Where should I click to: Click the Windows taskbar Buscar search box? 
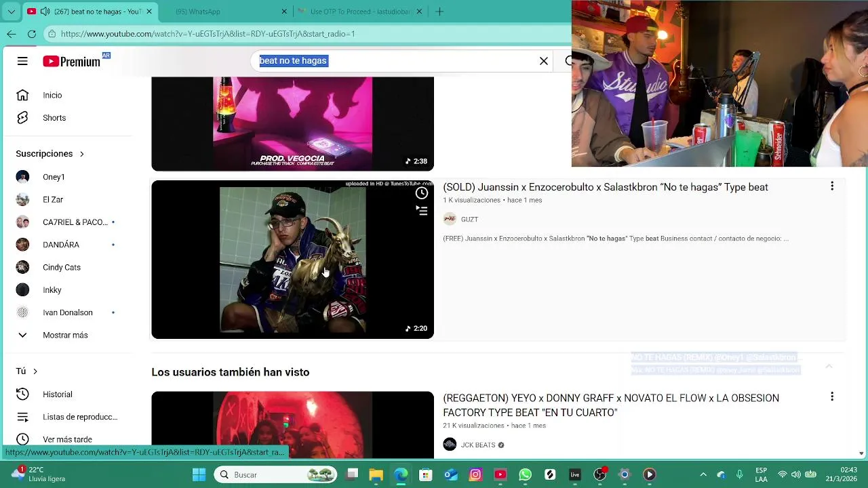pos(275,474)
